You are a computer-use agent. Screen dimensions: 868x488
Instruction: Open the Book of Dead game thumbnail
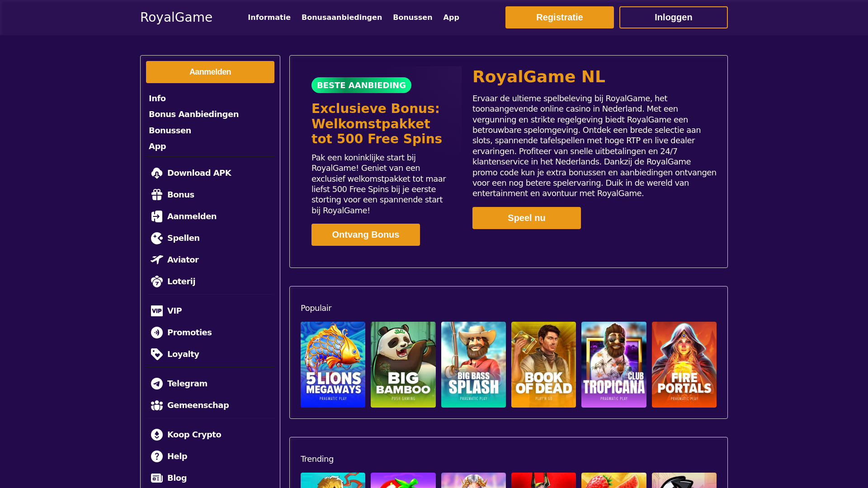coord(543,365)
